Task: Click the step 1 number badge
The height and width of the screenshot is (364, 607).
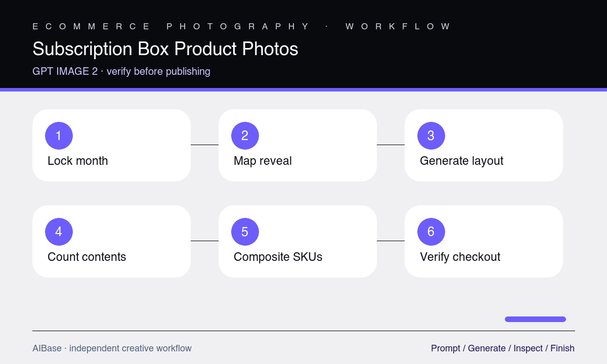Action: [x=59, y=135]
